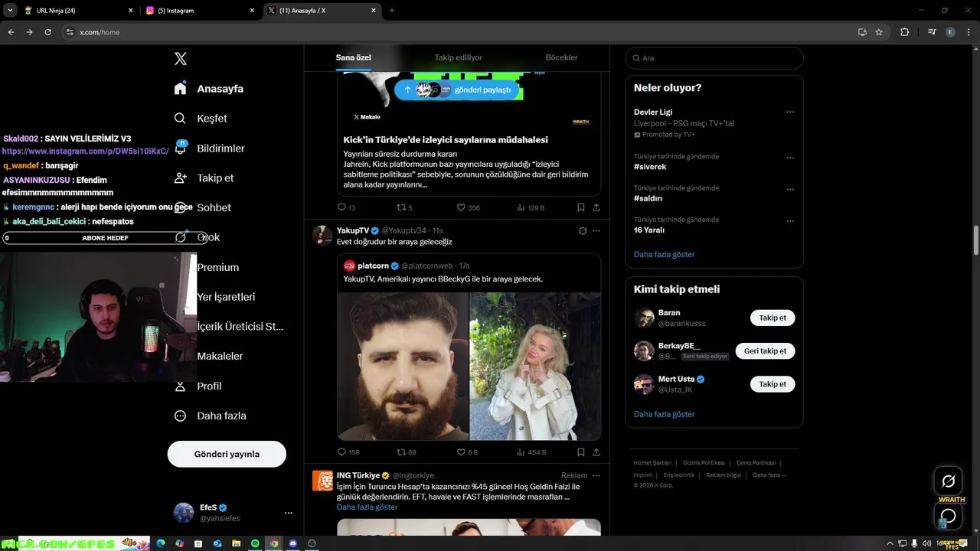
Task: Follow Baran with Takip et
Action: point(773,318)
